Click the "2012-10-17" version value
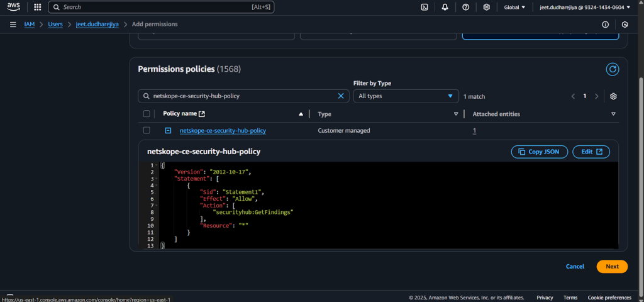 click(229, 172)
